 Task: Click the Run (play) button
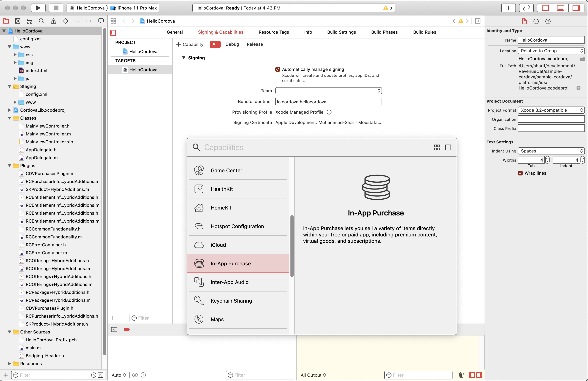tap(38, 8)
